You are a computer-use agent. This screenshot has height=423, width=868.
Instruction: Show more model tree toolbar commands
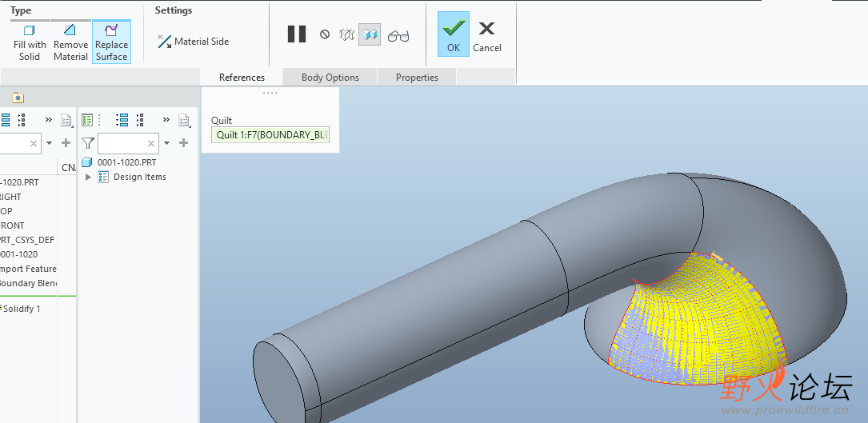(x=49, y=120)
